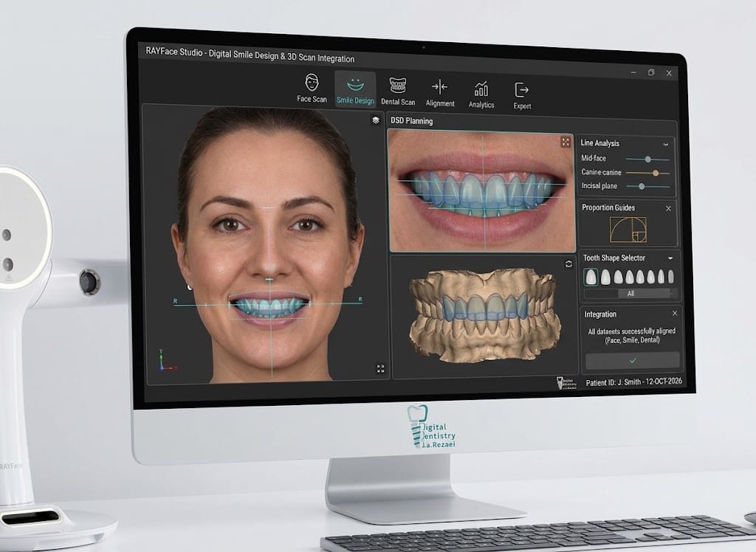
Task: Click the XYZ axis gizmo in face view
Action: tap(166, 361)
